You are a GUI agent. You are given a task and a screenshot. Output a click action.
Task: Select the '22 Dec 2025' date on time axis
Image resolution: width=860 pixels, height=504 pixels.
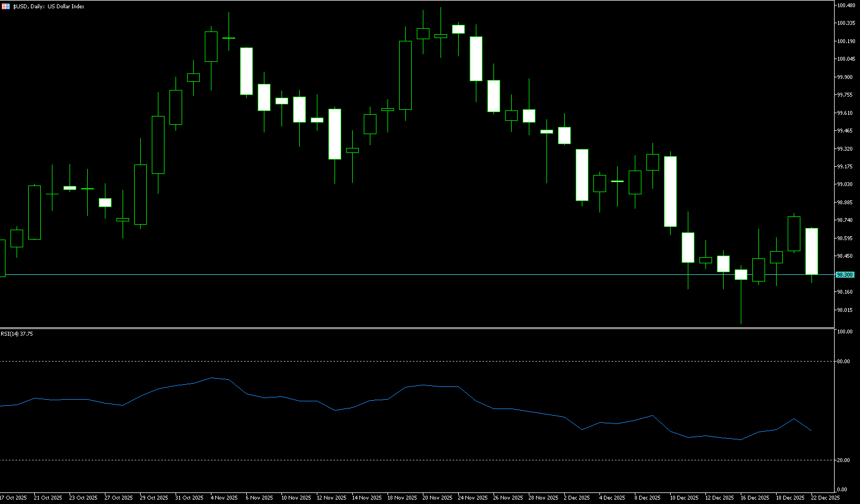[825, 498]
